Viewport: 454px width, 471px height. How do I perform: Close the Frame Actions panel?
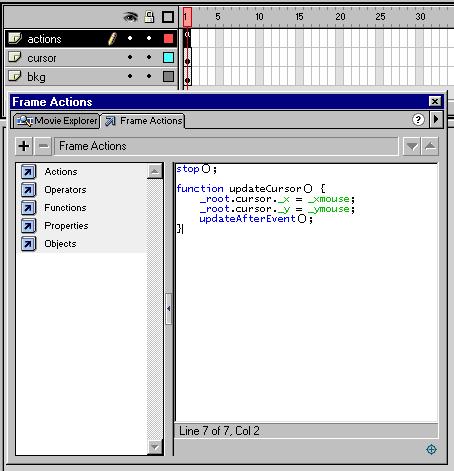pyautogui.click(x=435, y=101)
